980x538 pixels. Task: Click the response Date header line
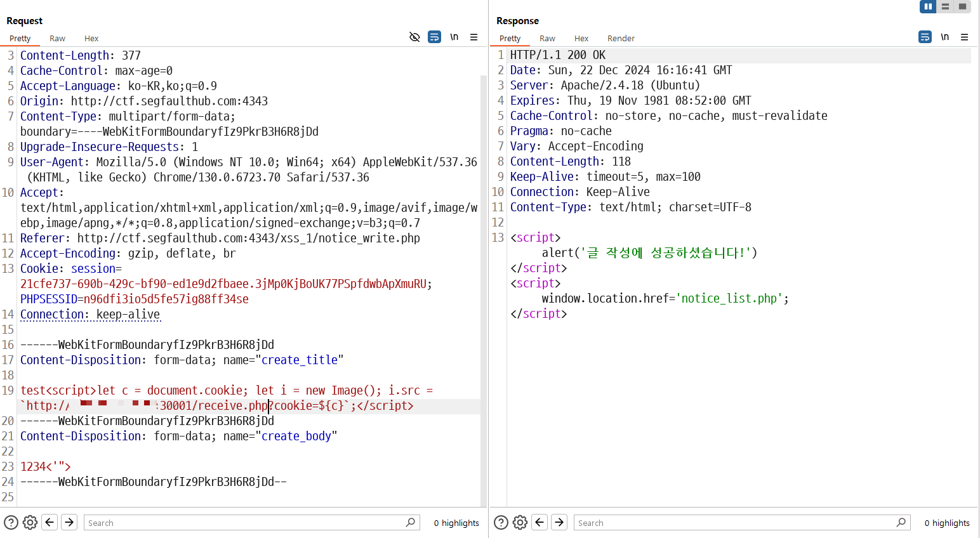tap(621, 70)
